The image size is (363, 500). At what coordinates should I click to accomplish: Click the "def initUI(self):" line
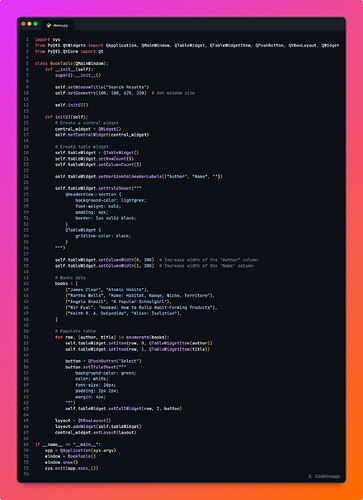tap(67, 117)
